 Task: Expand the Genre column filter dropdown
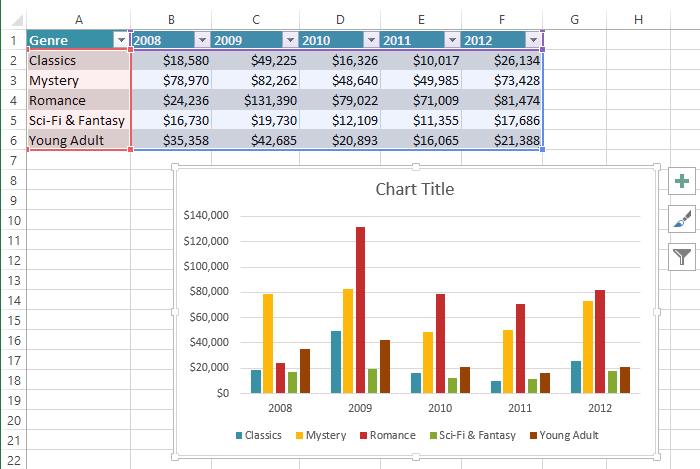tap(122, 40)
